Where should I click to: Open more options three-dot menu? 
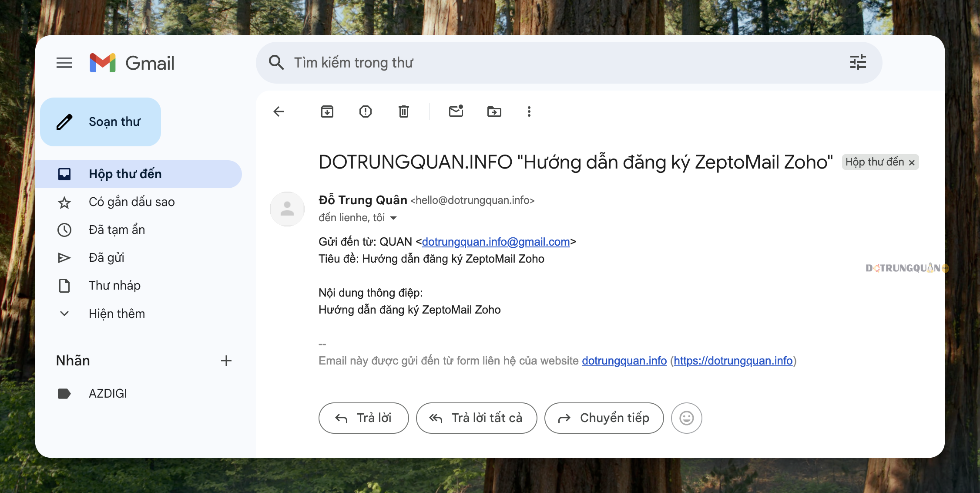529,111
